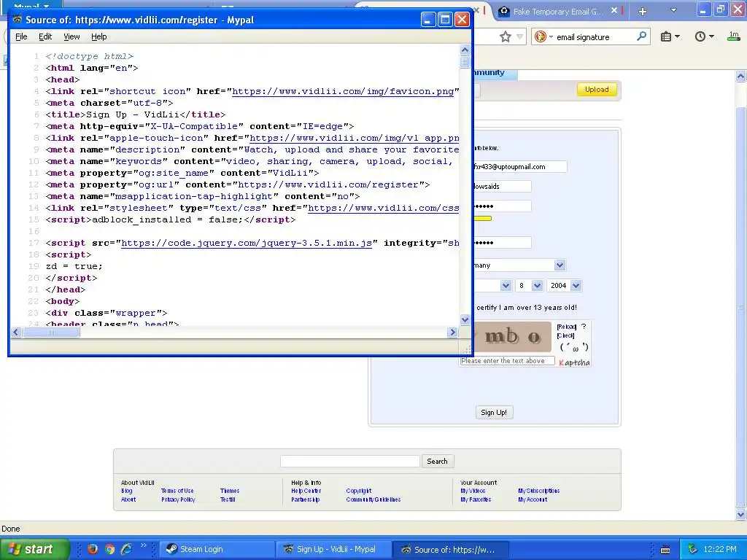Open the Help Center footer link

click(306, 491)
